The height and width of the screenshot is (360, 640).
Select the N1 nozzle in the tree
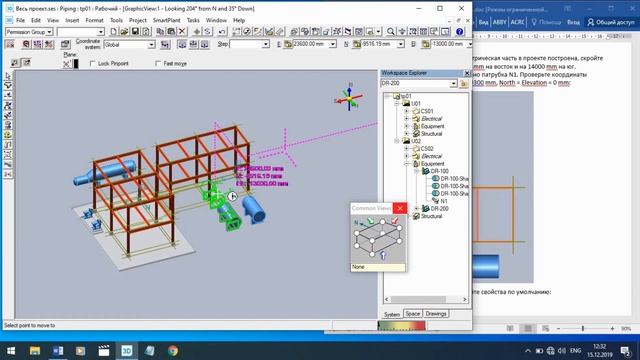[444, 201]
